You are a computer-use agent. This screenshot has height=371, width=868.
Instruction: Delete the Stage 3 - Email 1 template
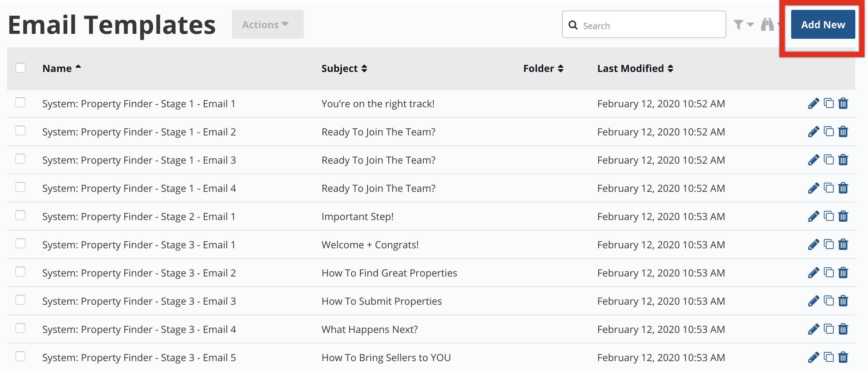843,244
